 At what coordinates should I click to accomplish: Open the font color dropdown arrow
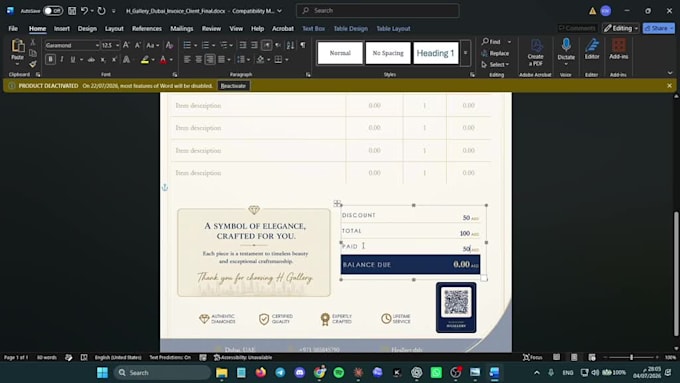[171, 59]
